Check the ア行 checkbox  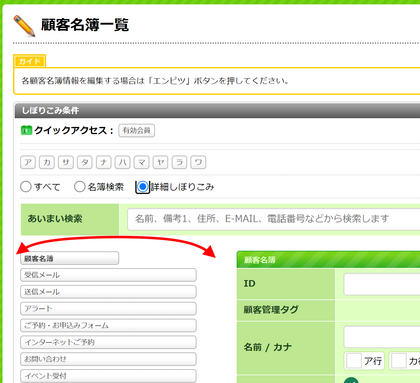tap(354, 361)
